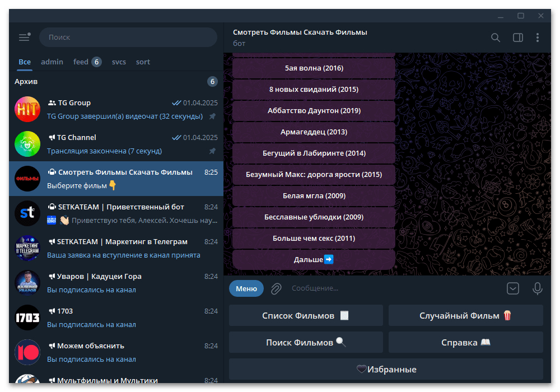Click the pin icon on TG Channel
The width and height of the screenshot is (560, 392).
coord(212,151)
